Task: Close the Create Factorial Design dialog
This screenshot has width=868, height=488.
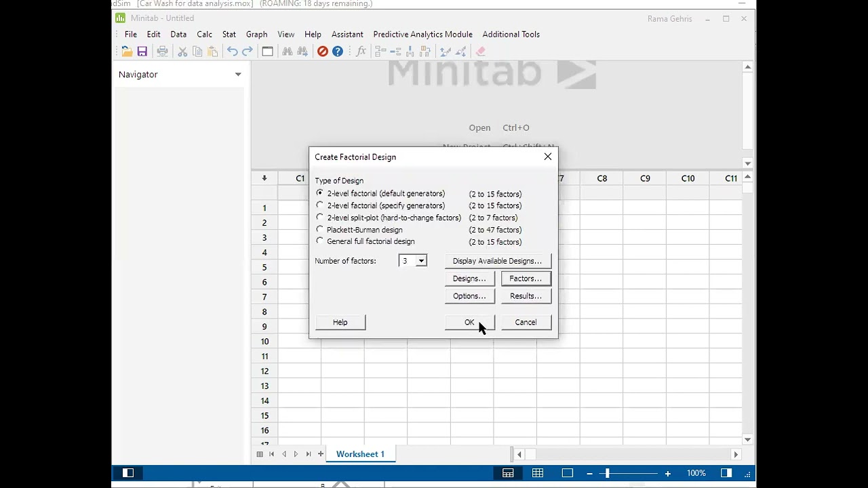Action: pos(548,157)
